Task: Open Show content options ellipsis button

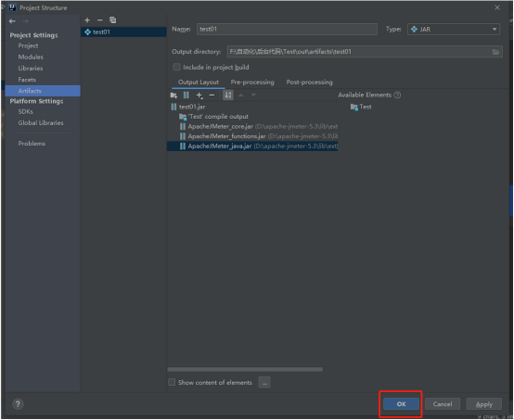Action: point(264,382)
